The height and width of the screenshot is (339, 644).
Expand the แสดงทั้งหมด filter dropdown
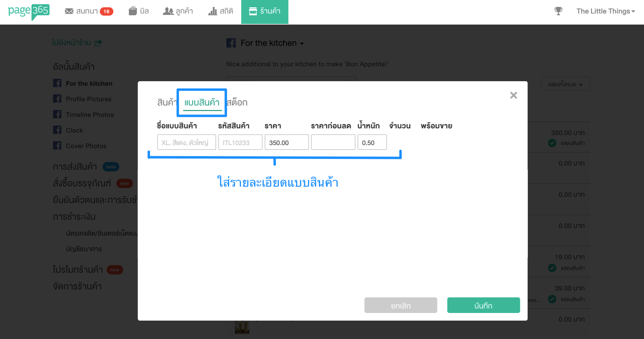(565, 84)
